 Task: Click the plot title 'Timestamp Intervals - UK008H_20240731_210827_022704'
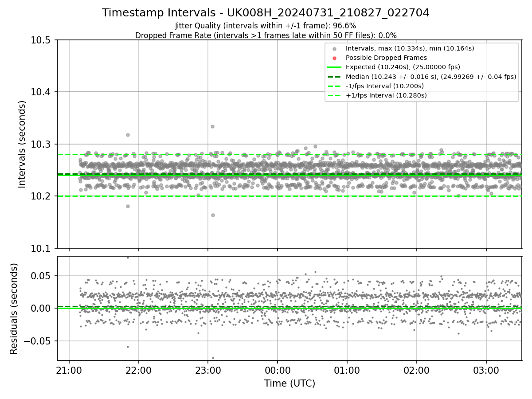click(x=266, y=13)
